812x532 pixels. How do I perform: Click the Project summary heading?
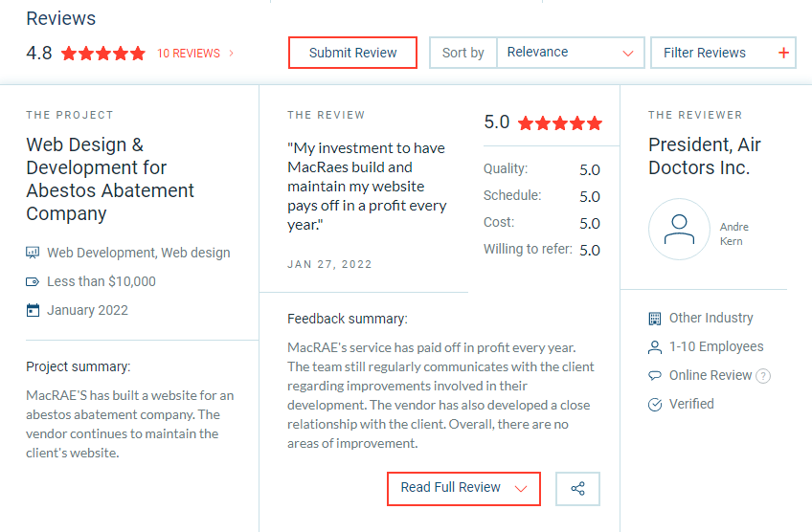click(79, 366)
